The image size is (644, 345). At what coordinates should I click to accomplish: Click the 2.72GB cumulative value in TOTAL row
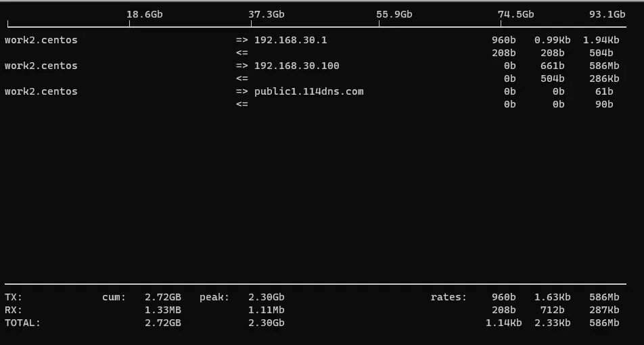(x=163, y=323)
